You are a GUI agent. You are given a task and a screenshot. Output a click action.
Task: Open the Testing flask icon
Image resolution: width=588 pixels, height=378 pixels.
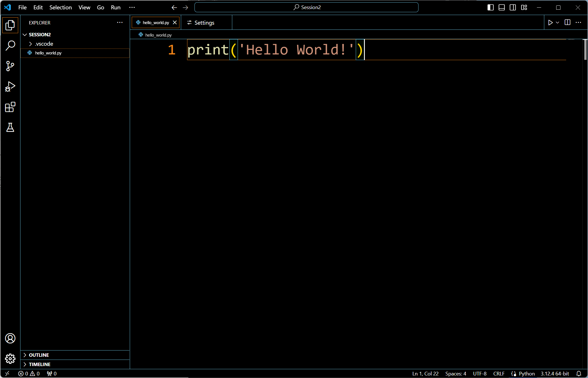click(10, 128)
